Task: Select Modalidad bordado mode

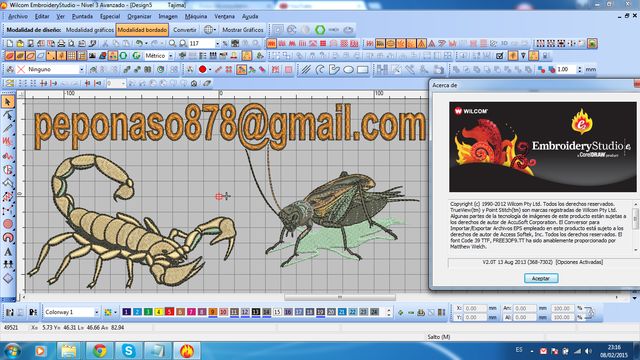Action: (142, 30)
